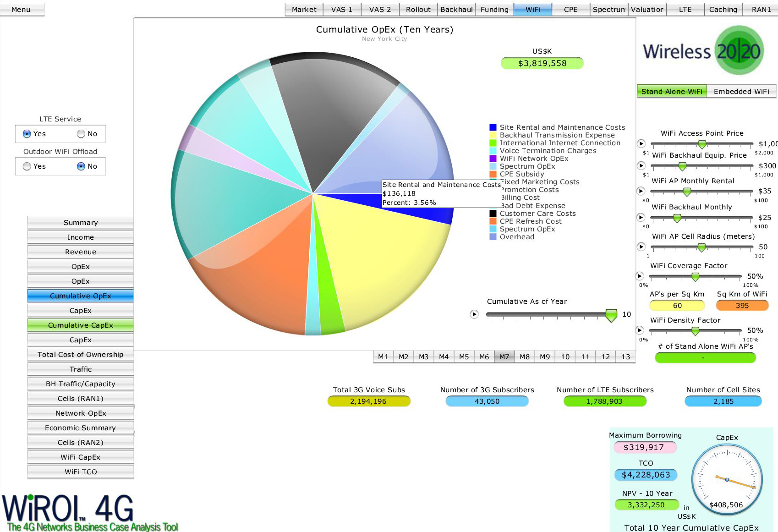Play the Cumulative As of Year animation

point(474,314)
